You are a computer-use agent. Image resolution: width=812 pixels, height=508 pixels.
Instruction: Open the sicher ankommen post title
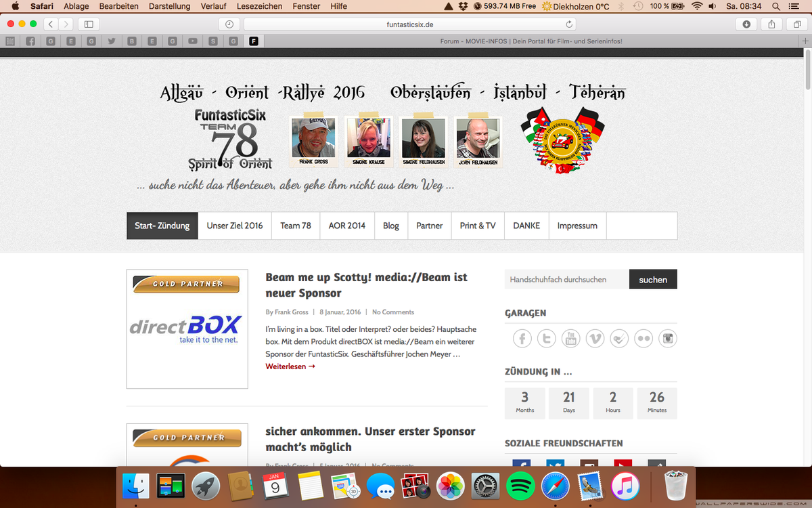370,439
